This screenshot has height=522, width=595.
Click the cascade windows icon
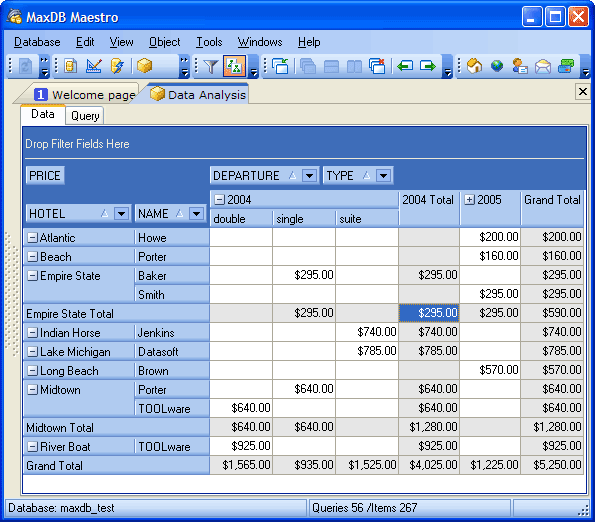coord(308,66)
